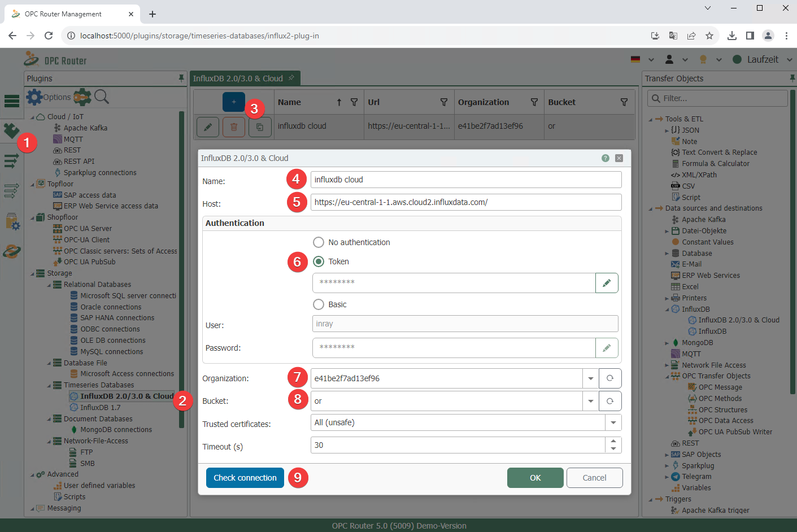Refresh the Organization list

(x=610, y=378)
